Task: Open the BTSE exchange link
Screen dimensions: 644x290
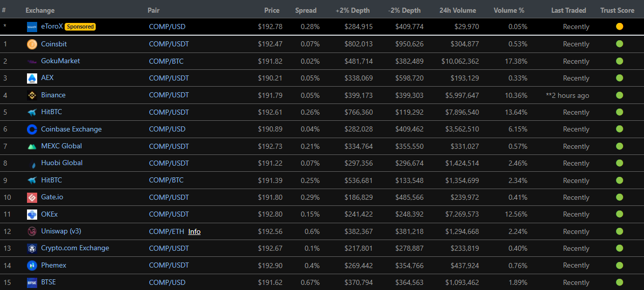Action: (x=48, y=282)
